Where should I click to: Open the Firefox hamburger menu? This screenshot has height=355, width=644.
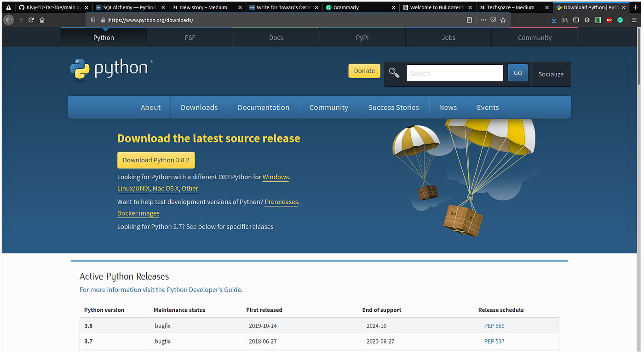pos(634,20)
